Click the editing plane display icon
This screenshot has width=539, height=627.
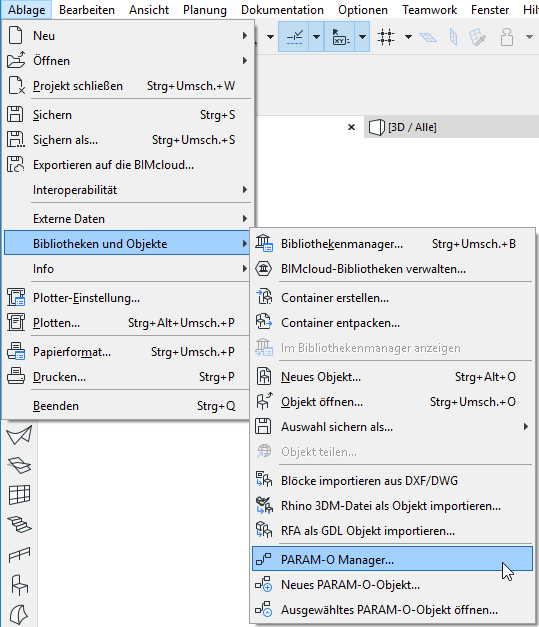428,37
